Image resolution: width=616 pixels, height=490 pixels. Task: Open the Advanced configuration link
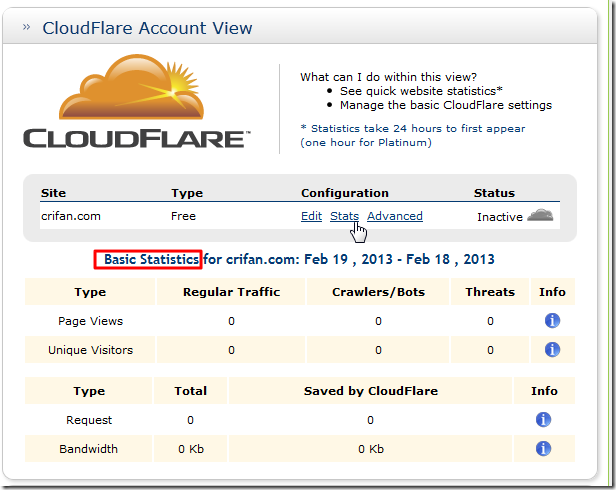pos(395,216)
